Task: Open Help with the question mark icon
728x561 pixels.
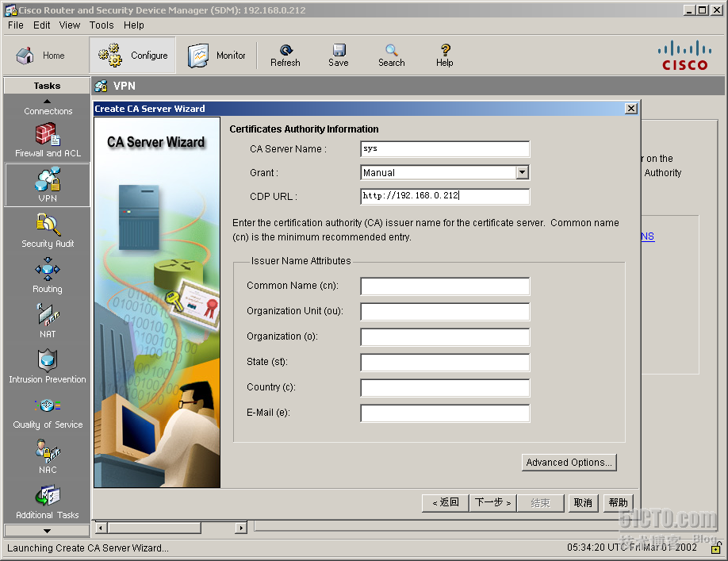Action: (445, 56)
